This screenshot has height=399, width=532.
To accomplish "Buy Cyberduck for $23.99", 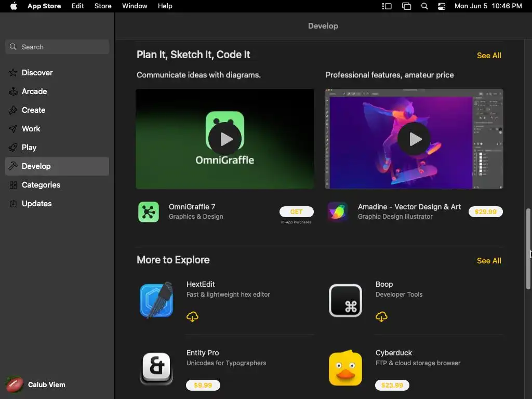I will pyautogui.click(x=392, y=385).
